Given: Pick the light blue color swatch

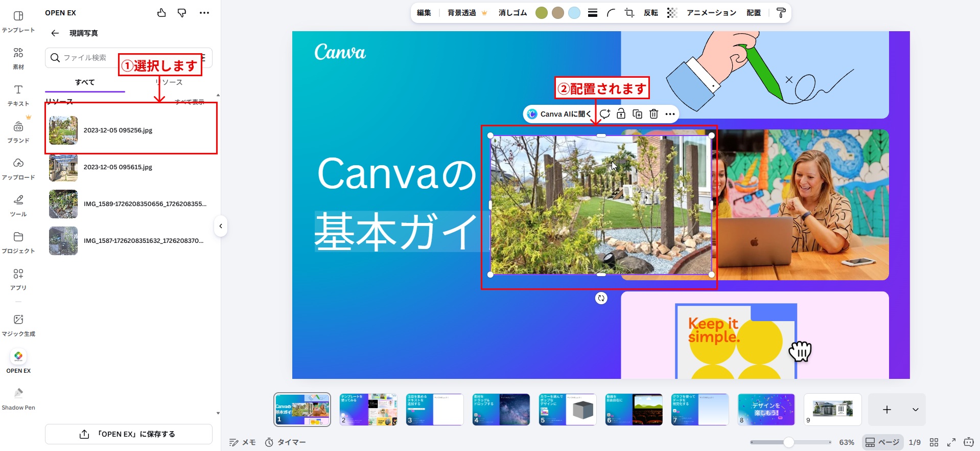Looking at the screenshot, I should pyautogui.click(x=574, y=13).
